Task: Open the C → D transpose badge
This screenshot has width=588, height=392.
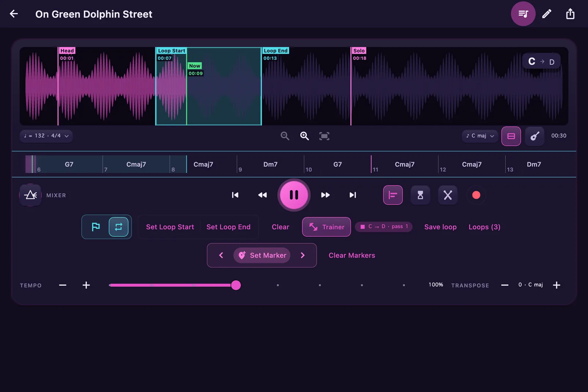Action: (541, 61)
